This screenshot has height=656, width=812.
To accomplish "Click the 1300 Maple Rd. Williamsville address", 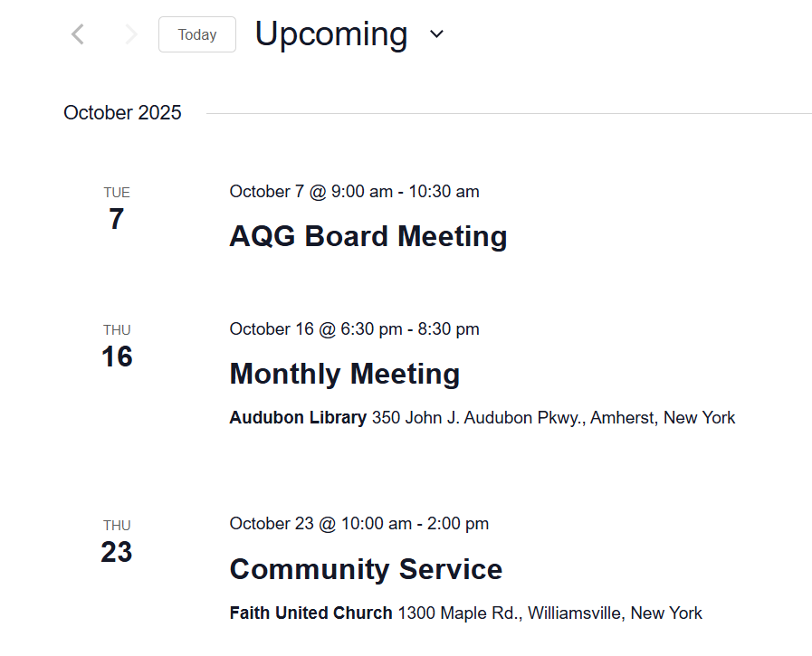I will point(549,613).
